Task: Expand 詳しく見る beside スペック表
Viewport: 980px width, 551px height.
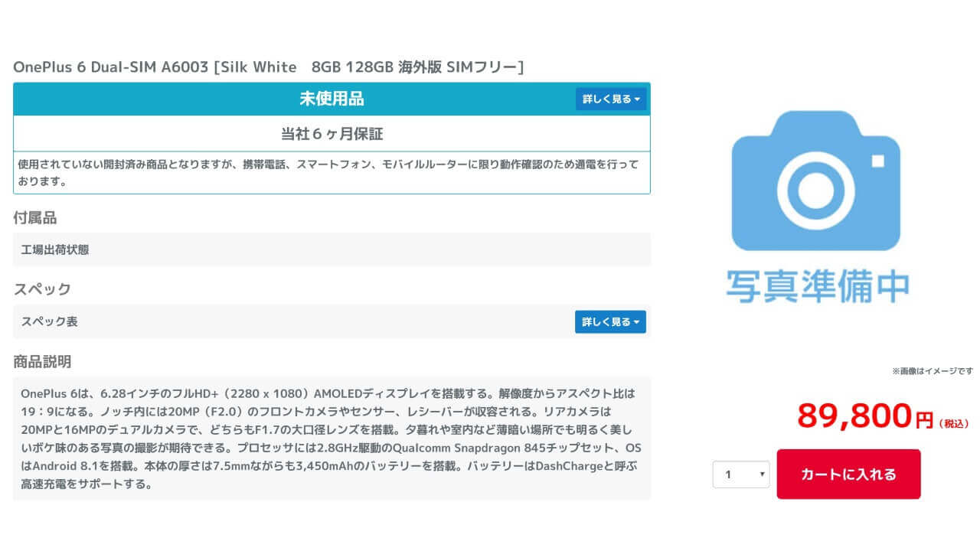Action: (610, 322)
